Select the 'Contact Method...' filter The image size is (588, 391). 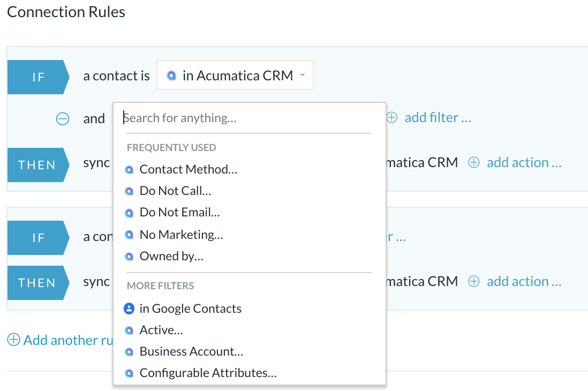click(x=189, y=169)
